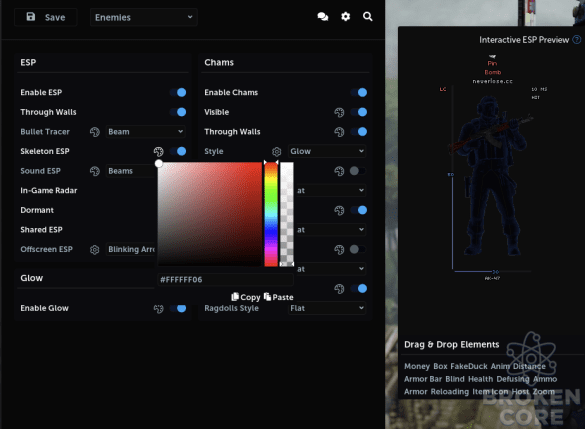The height and width of the screenshot is (429, 585).
Task: Click the FakeDuck element
Action: point(469,366)
